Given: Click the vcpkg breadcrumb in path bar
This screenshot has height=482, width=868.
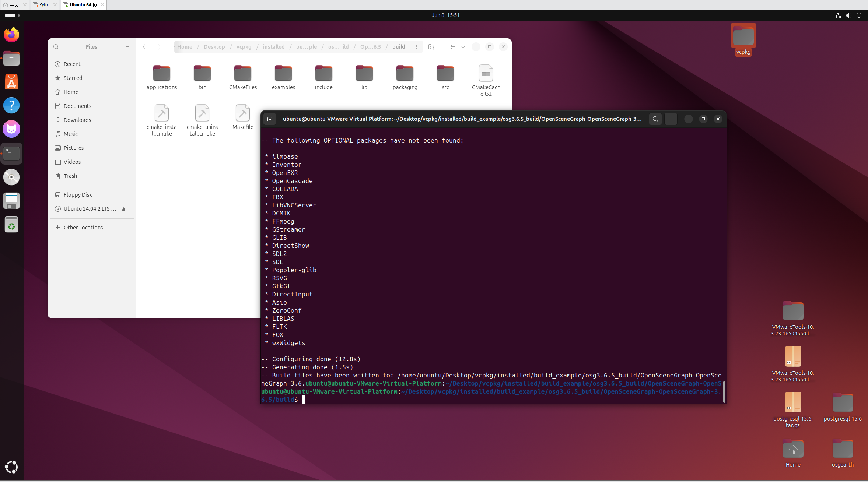Looking at the screenshot, I should [244, 47].
